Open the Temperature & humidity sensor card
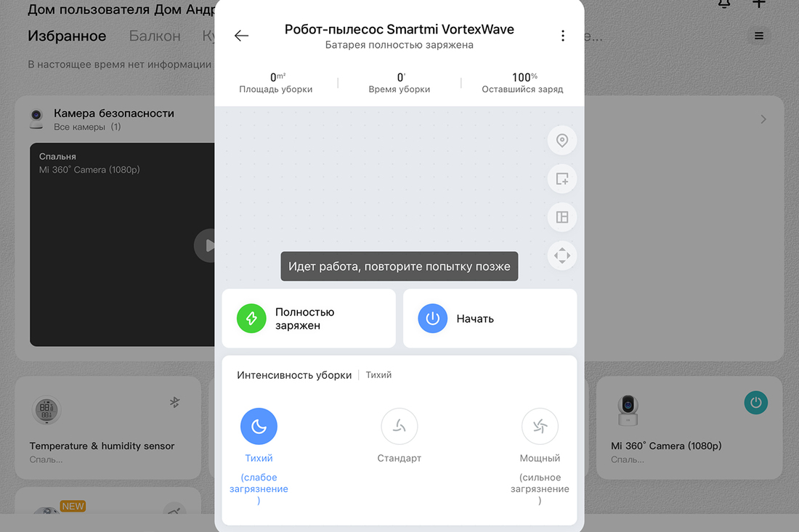Screen dimensions: 799x532 [108, 427]
